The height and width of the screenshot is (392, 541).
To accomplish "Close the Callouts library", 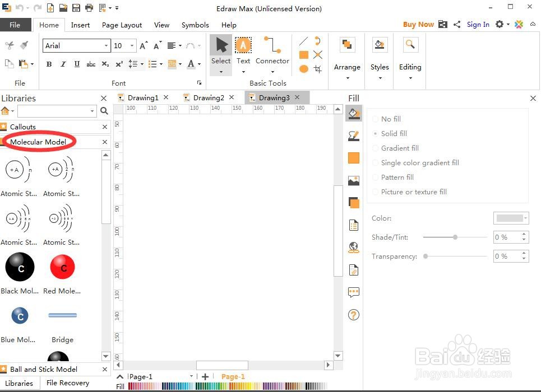I will click(x=105, y=127).
